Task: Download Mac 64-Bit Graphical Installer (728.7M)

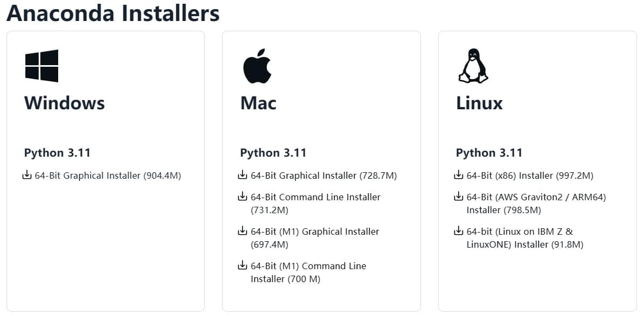Action: coord(324,175)
